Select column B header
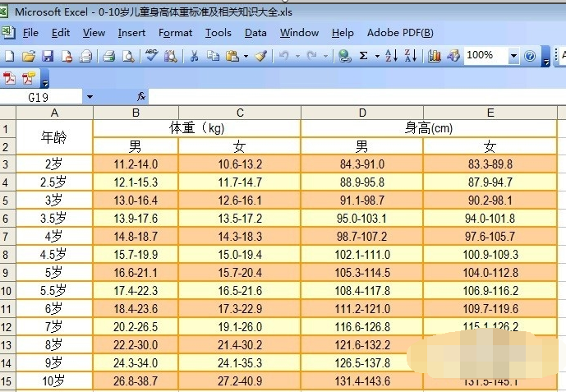Viewport: 566px width, 392px height. [x=136, y=113]
